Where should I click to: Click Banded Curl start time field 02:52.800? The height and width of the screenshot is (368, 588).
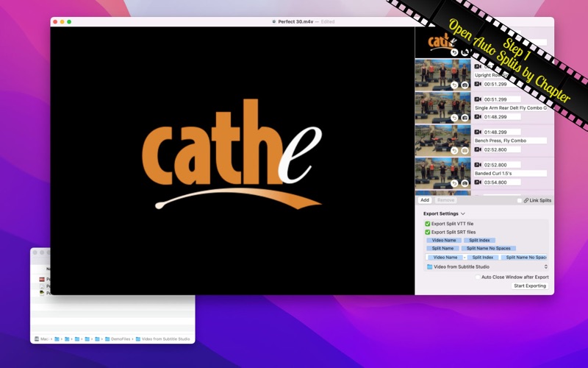pos(502,165)
